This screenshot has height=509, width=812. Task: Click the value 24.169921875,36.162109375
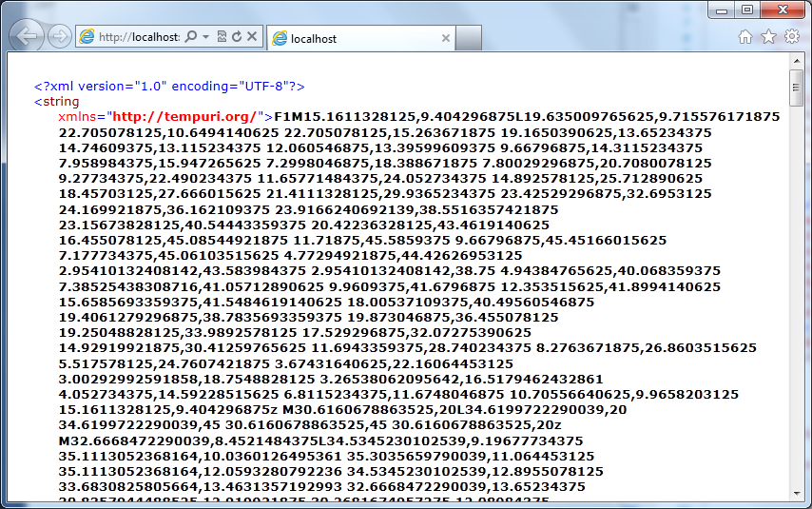(164, 210)
